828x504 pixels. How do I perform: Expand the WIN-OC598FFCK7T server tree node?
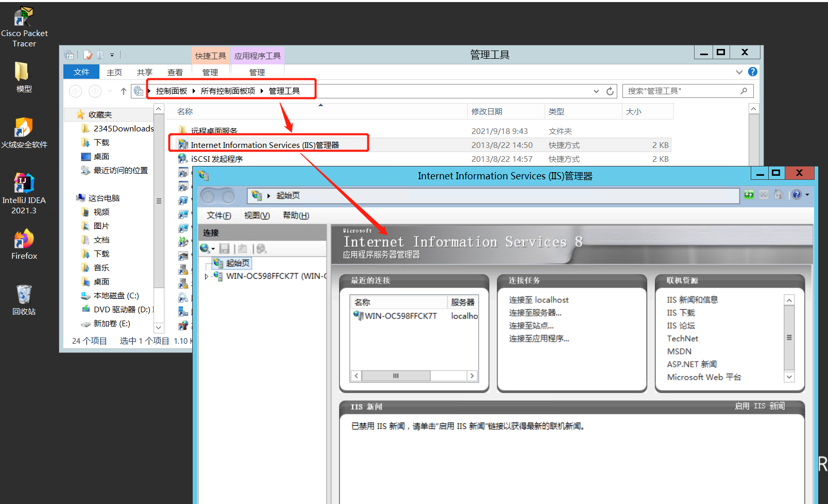(x=207, y=276)
